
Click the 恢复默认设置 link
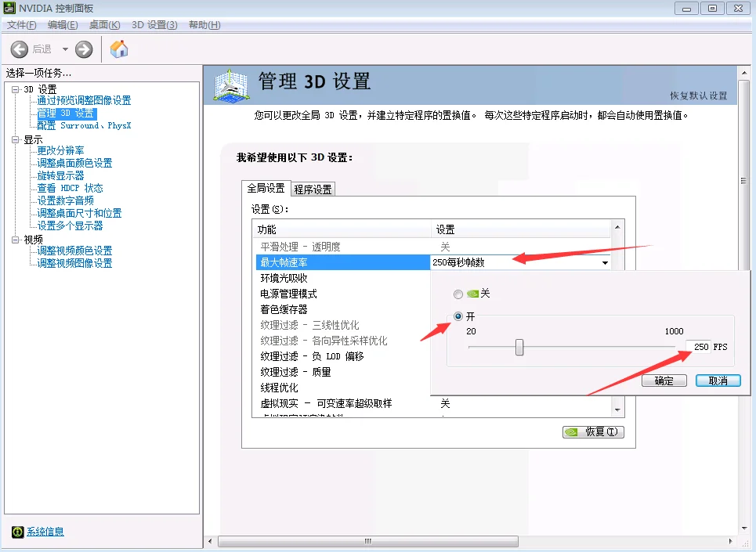698,96
